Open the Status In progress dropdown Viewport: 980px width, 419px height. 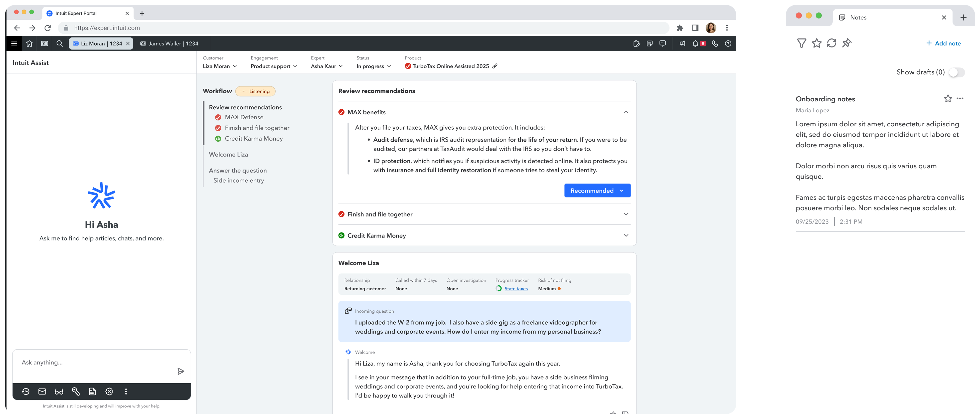374,66
